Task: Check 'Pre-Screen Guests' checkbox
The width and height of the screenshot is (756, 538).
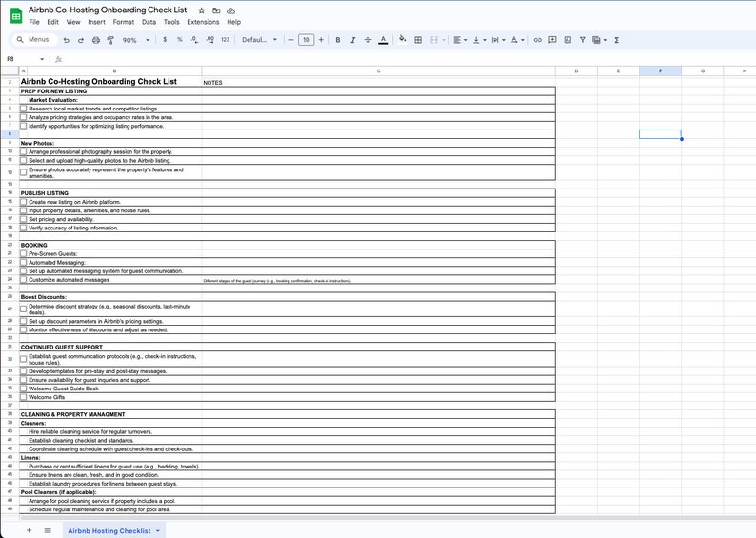Action: click(23, 253)
